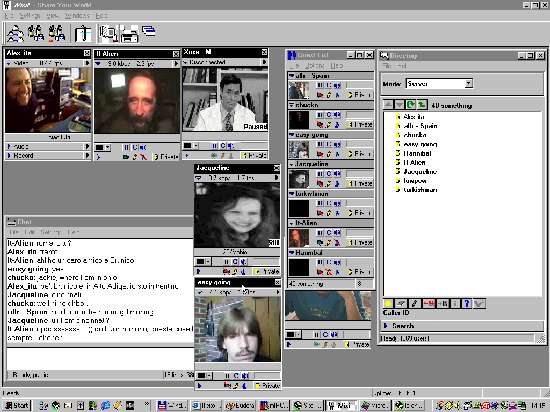Click refresh icon in the It Alien window

(135, 148)
